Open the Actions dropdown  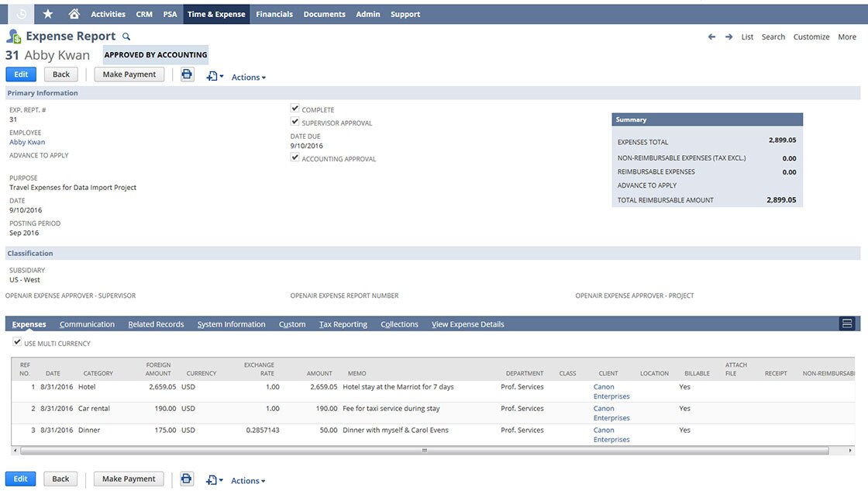click(247, 77)
